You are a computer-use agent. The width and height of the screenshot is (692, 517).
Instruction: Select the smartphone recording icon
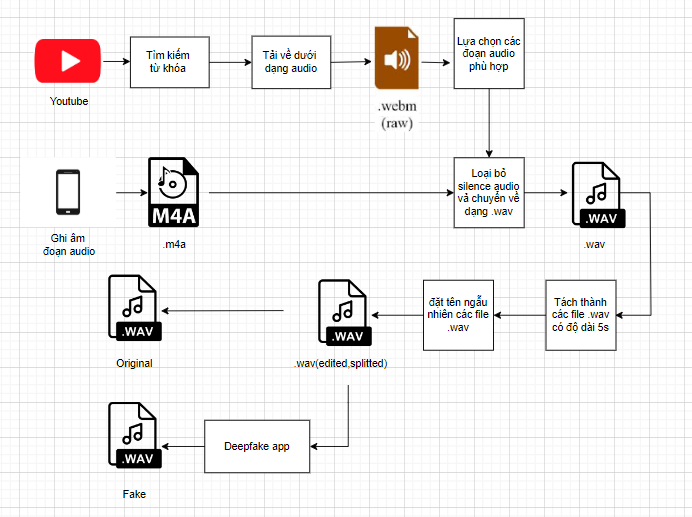[68, 193]
